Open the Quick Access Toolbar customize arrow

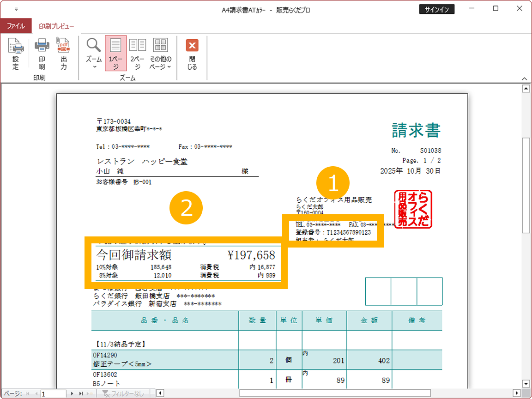pos(17,9)
